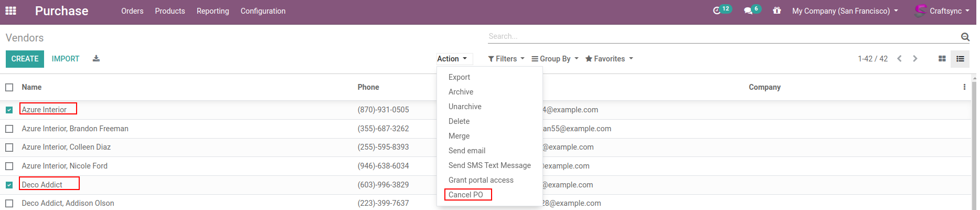The width and height of the screenshot is (980, 210).
Task: Choose Archive in the Action menu
Action: (x=461, y=92)
